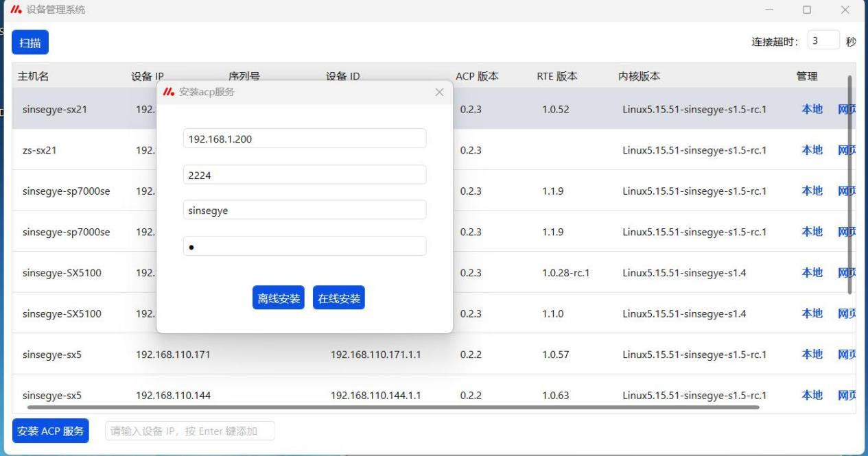Click the 在线安装 online install button
The image size is (868, 456).
338,298
